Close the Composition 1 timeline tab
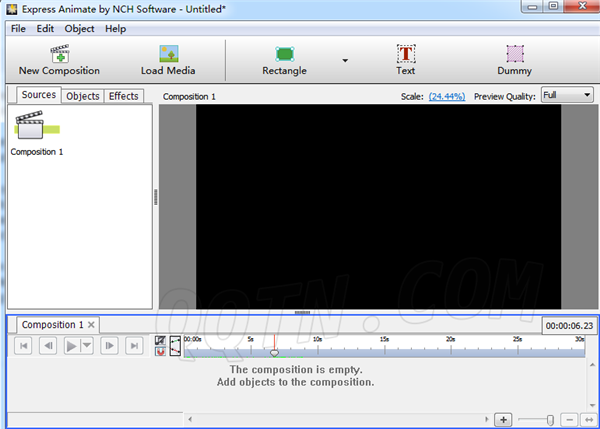This screenshot has height=429, width=600. point(91,325)
